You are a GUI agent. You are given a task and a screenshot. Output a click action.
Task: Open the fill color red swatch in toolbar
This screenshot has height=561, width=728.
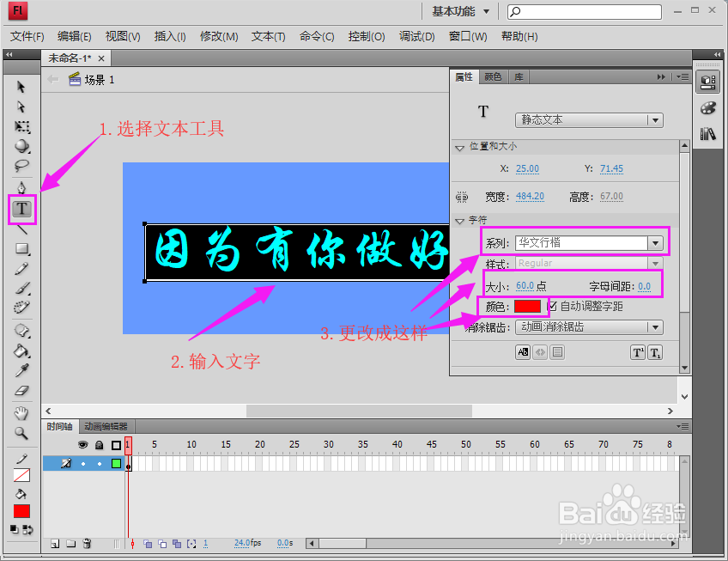coord(21,511)
